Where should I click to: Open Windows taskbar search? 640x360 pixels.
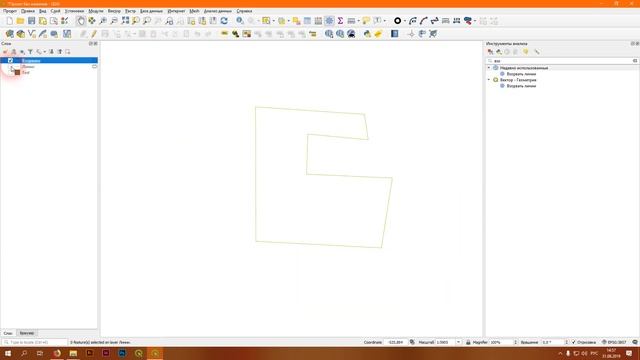[24, 353]
